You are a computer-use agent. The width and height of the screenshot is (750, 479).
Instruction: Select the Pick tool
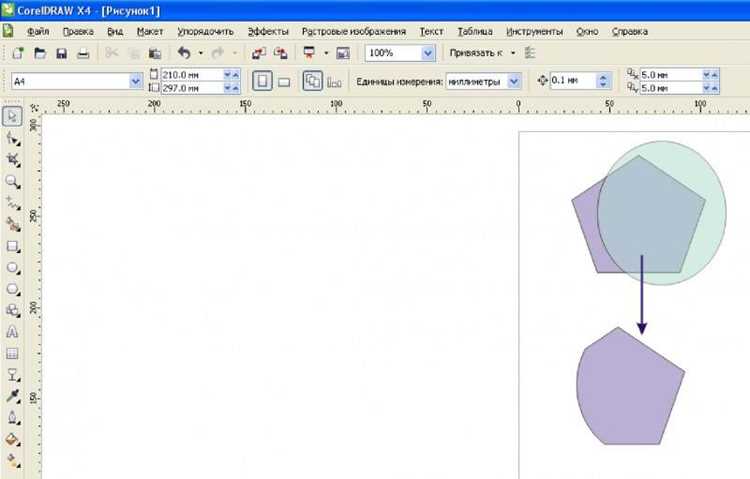pyautogui.click(x=12, y=116)
